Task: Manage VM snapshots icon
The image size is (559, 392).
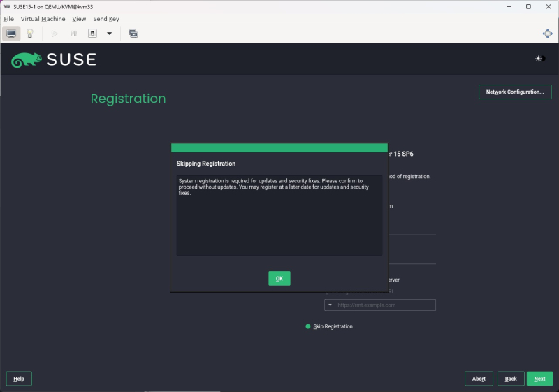Action: pyautogui.click(x=133, y=34)
